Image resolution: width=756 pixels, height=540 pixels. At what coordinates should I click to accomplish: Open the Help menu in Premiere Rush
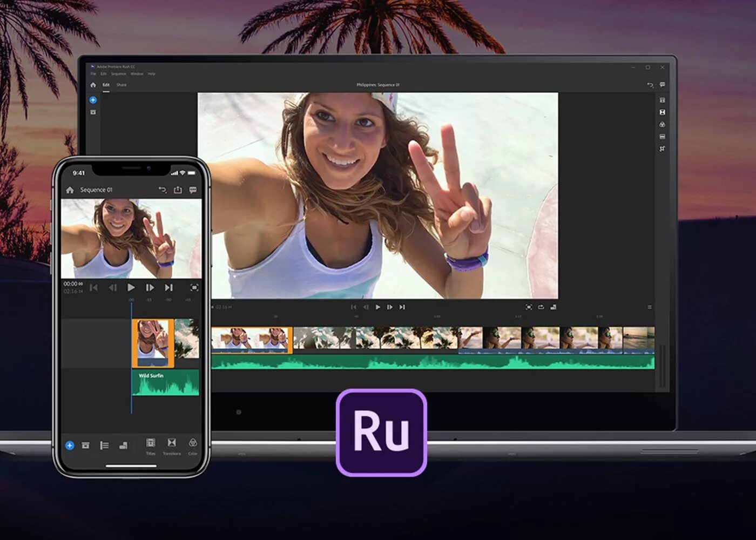pyautogui.click(x=151, y=74)
